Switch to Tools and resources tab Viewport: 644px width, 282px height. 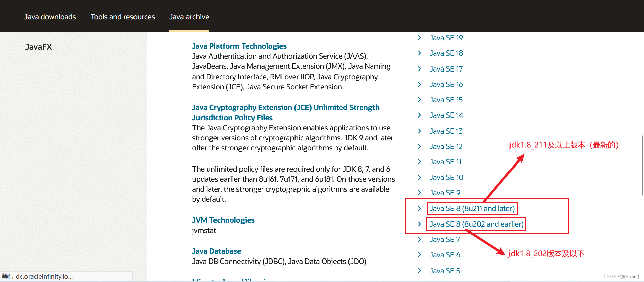pyautogui.click(x=123, y=17)
